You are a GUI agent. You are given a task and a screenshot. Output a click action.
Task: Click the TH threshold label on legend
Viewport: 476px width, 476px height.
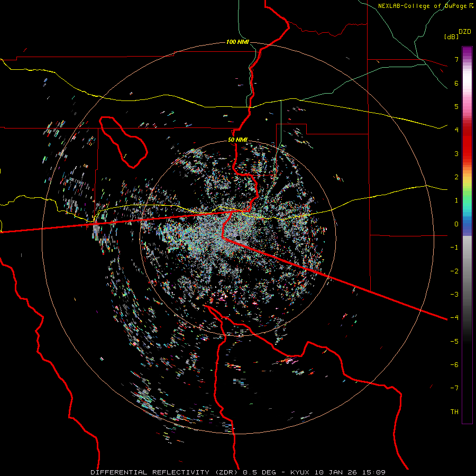454,412
